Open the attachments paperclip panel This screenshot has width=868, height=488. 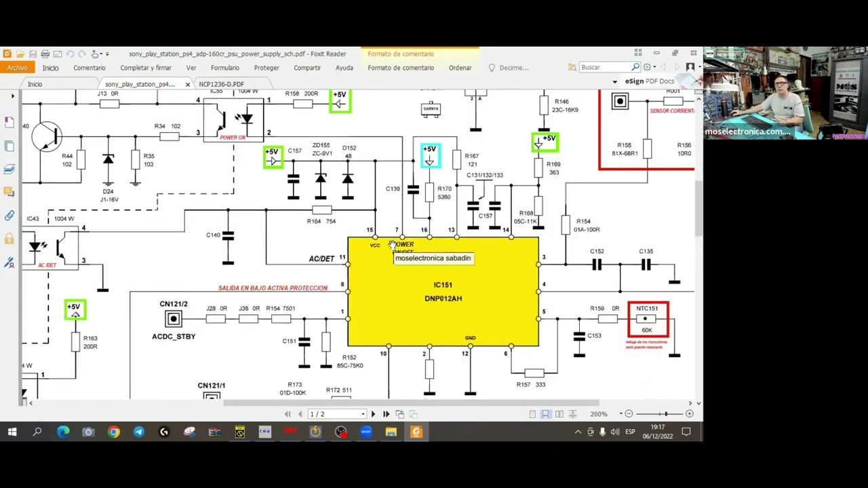coord(9,216)
